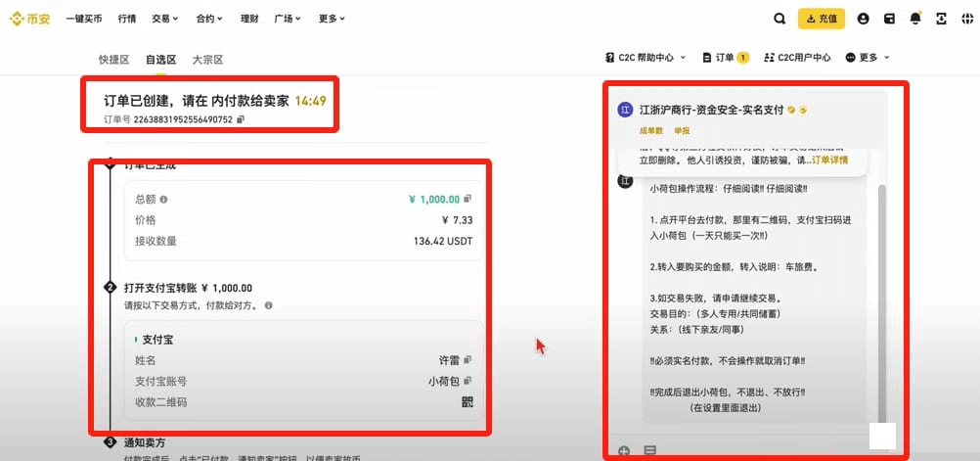Click 举报 to report the merchant

tap(681, 130)
